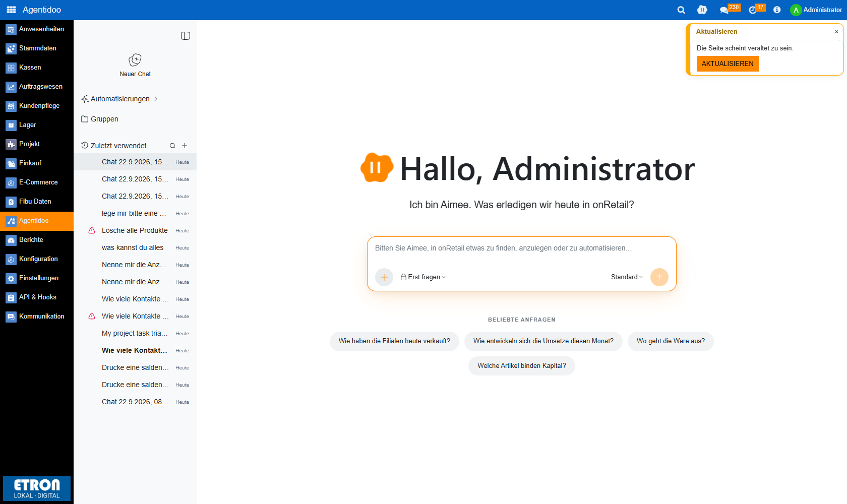Click the AKTUALISIEREN button

pos(728,64)
